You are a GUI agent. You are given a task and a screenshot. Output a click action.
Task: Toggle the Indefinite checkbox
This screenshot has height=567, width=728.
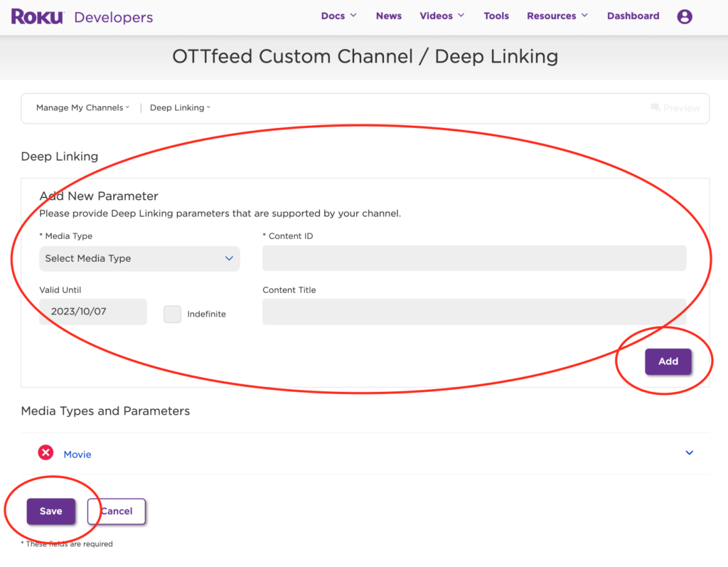point(172,314)
